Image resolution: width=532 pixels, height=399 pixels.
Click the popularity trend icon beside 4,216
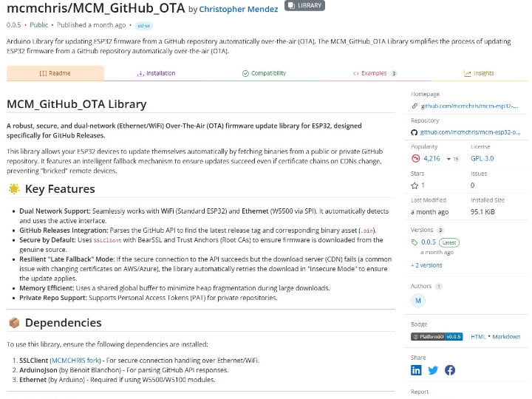(x=417, y=158)
